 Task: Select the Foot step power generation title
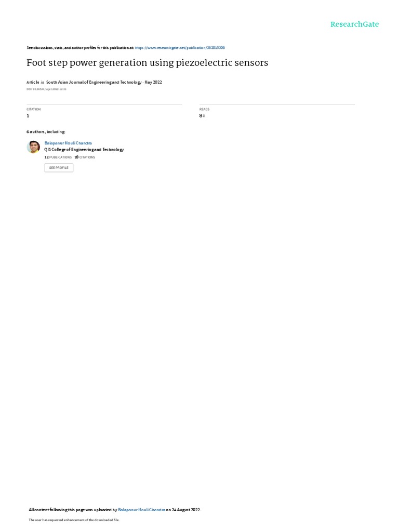coord(147,63)
